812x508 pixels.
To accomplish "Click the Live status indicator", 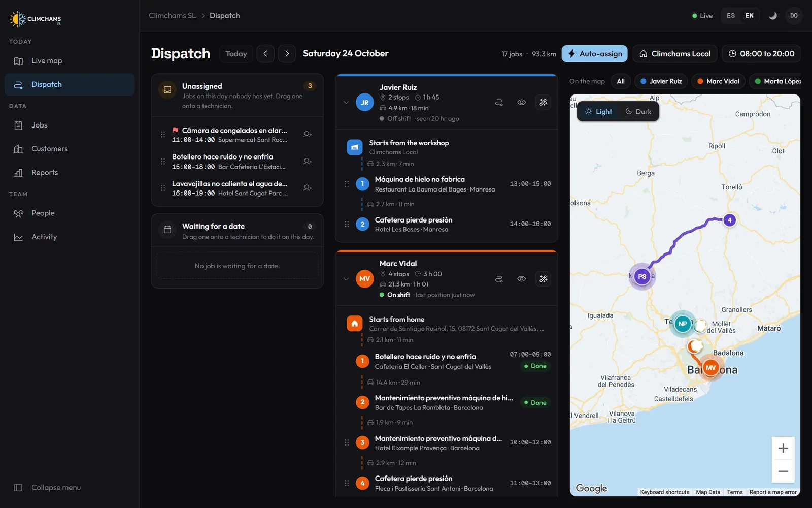I will tap(702, 16).
